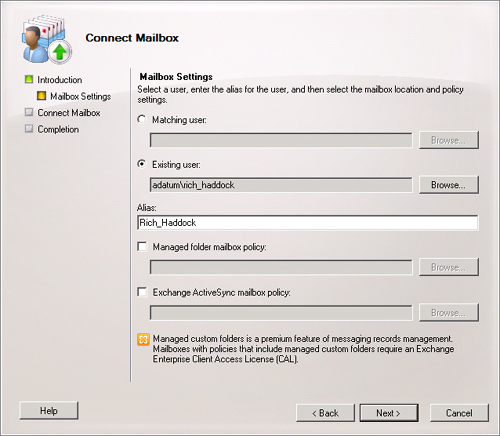Click the Connect Mailbox wizard icon
The height and width of the screenshot is (436, 500).
47,39
